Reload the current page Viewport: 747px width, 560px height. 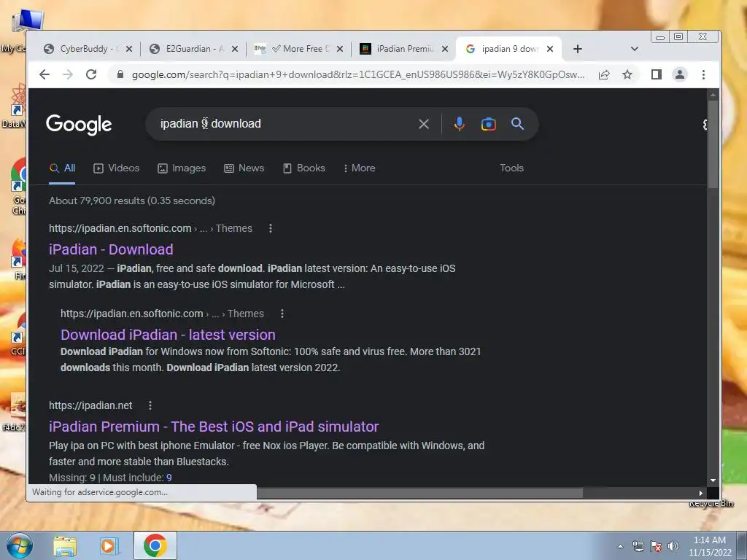(91, 75)
